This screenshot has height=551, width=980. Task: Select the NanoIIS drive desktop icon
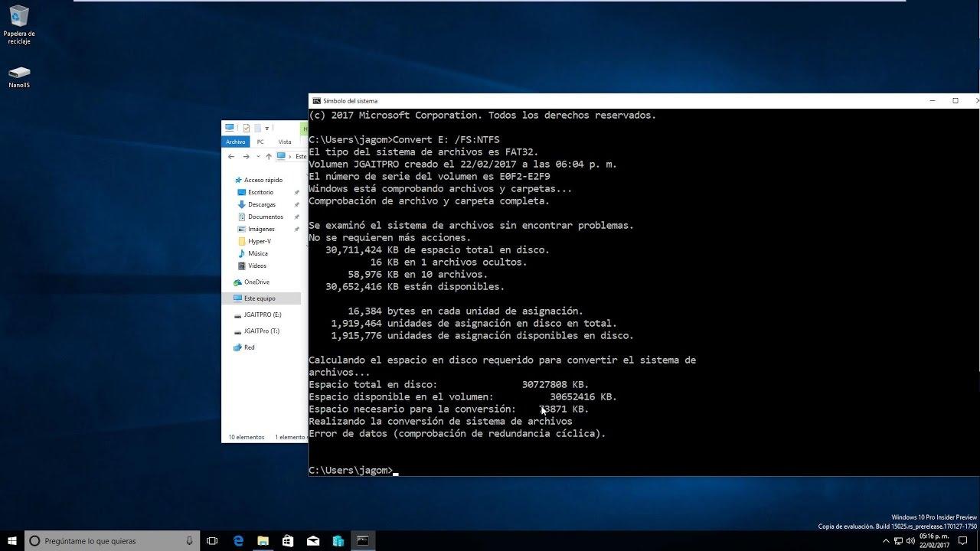click(x=19, y=77)
